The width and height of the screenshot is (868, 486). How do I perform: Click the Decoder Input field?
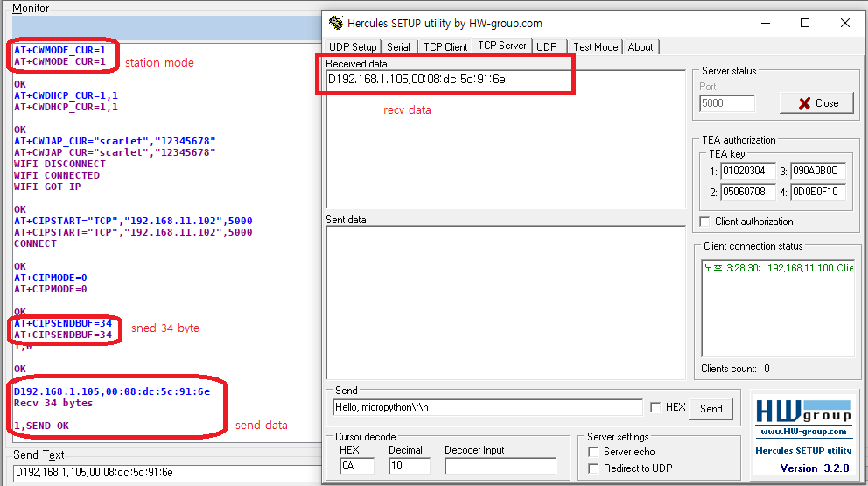pos(500,466)
